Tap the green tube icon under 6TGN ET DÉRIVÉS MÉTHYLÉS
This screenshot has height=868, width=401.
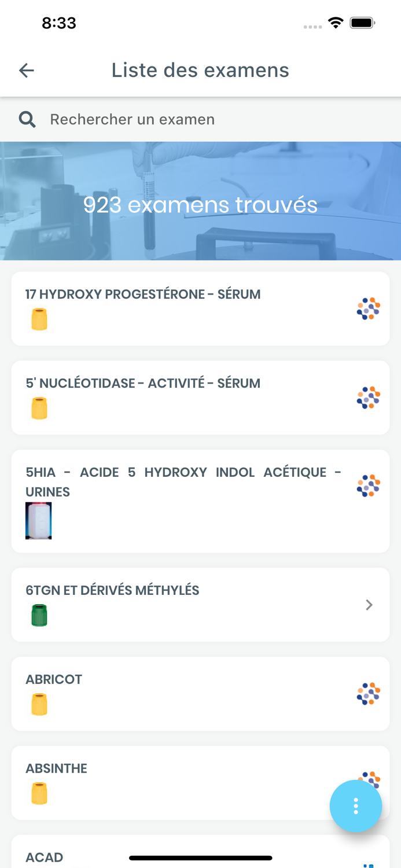[x=39, y=615]
